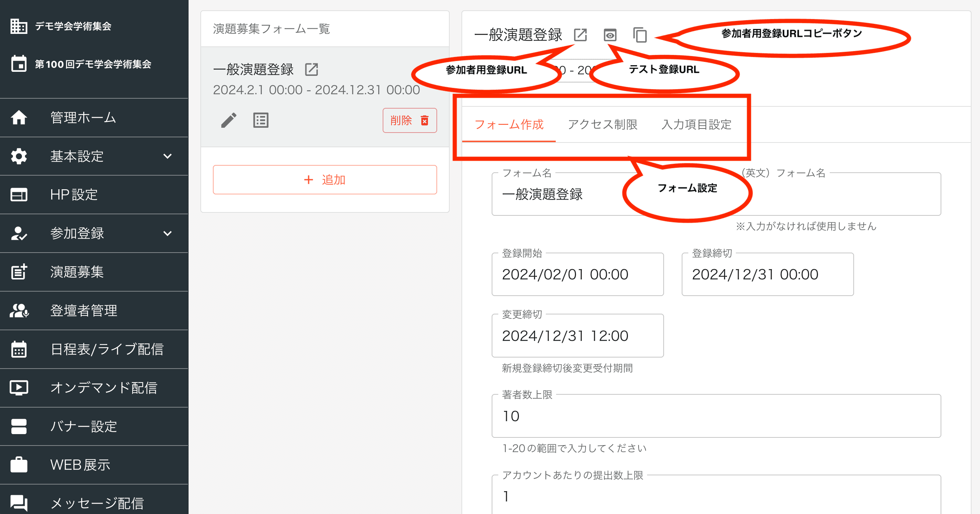Open オンデマンド配信 in the sidebar
Image resolution: width=980 pixels, height=514 pixels.
click(94, 388)
